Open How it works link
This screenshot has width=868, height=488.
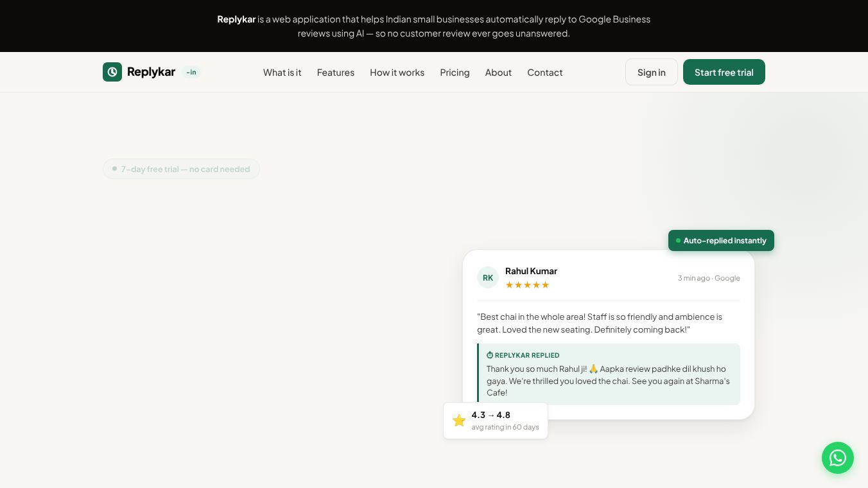tap(397, 73)
